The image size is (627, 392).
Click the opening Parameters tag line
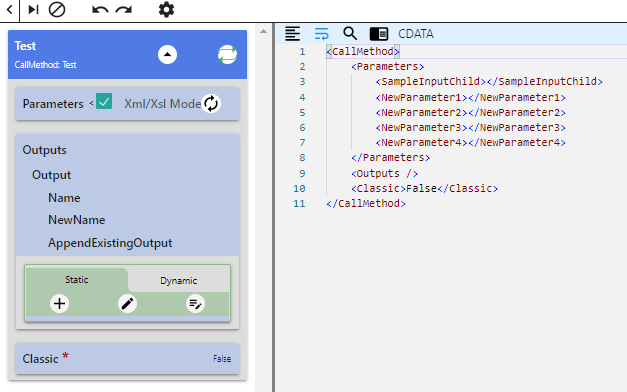tap(387, 66)
